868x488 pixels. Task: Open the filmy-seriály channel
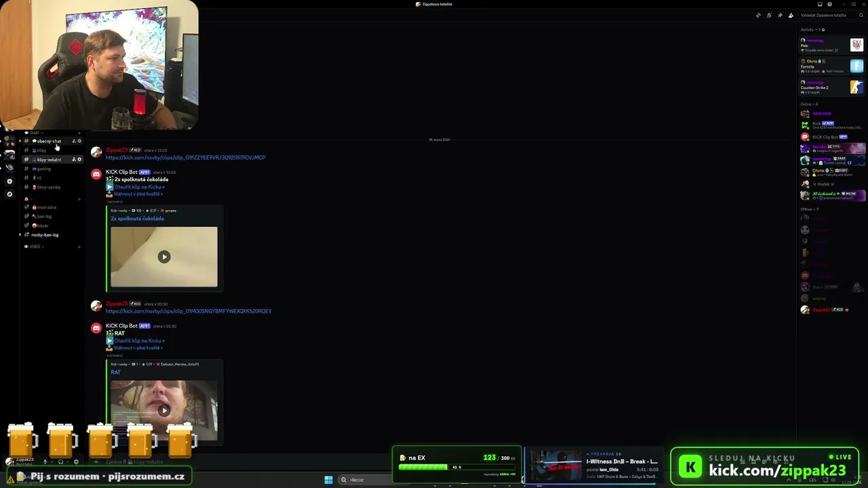pyautogui.click(x=52, y=187)
